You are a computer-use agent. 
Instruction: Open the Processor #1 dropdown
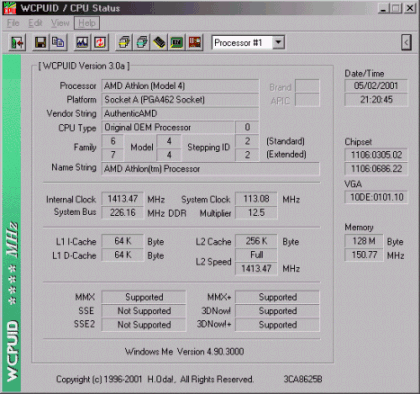click(278, 43)
